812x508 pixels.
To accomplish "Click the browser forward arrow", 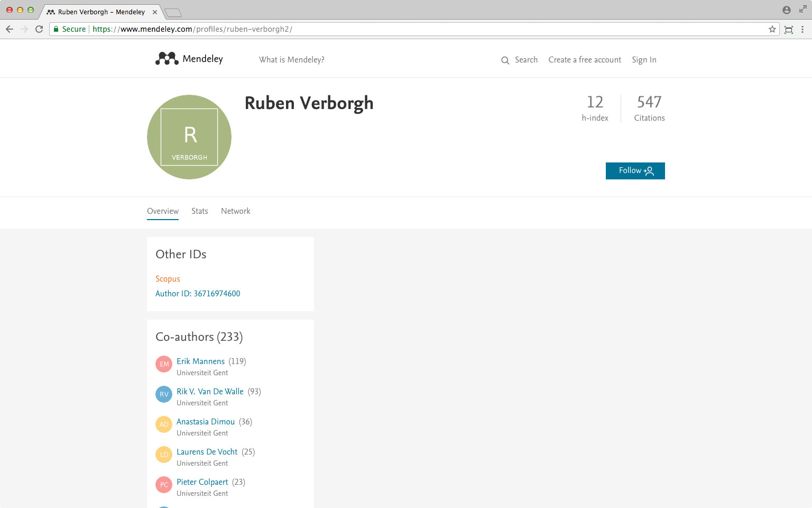I will coord(24,29).
